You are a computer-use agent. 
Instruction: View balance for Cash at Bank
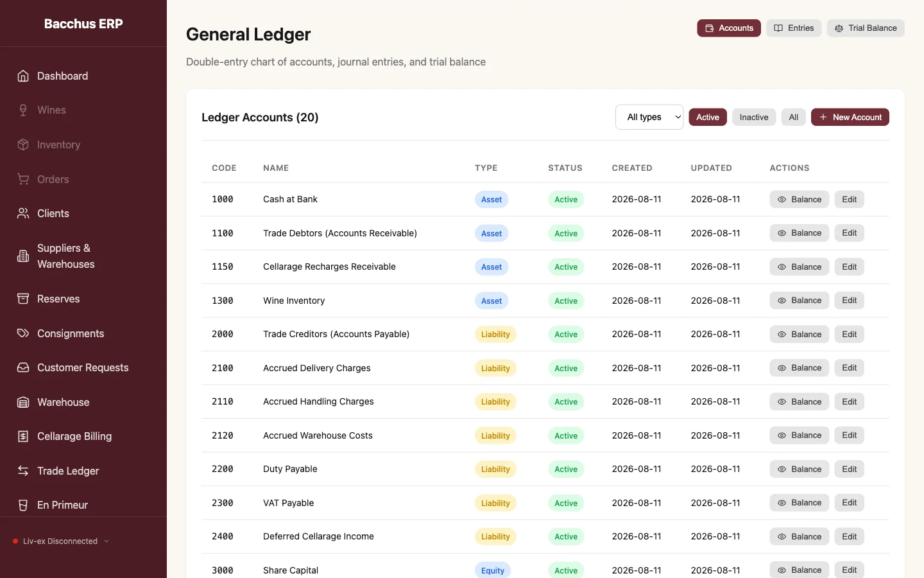pos(800,199)
